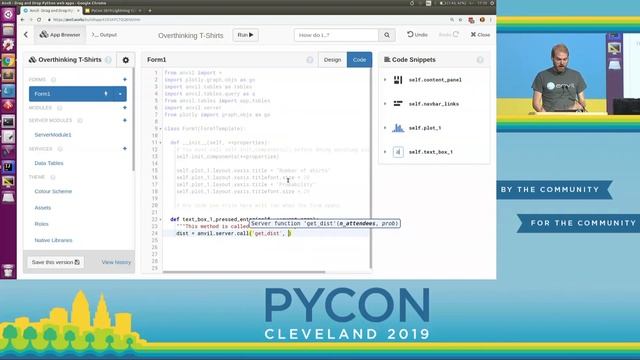Expand the self.text_box_1 snippet
The height and width of the screenshot is (360, 640).
385,152
